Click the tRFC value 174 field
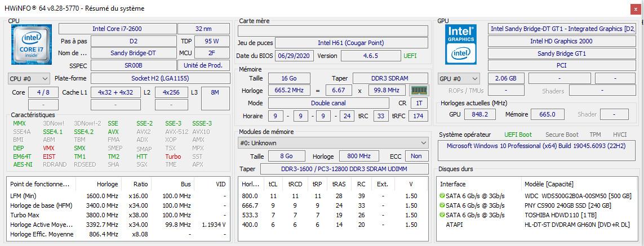644x246 pixels. [x=418, y=116]
